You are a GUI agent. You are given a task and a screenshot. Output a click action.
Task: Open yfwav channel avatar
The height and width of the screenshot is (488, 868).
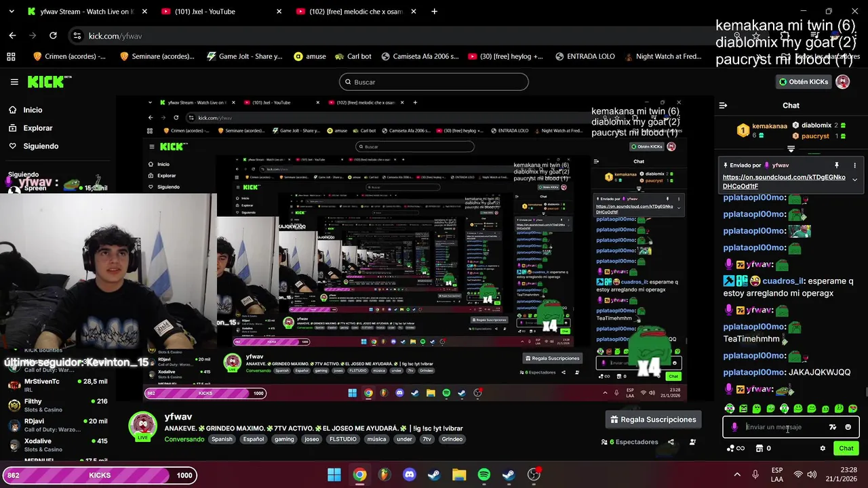pos(143,426)
